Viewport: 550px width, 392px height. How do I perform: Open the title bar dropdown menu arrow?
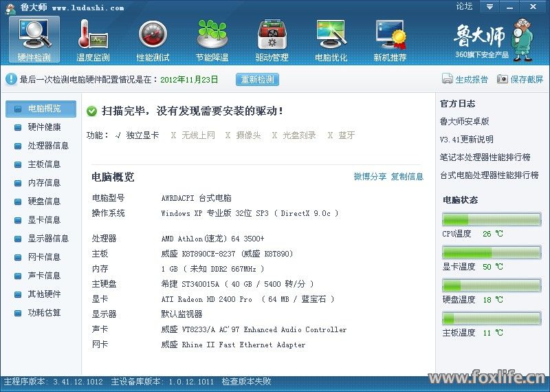pos(489,7)
